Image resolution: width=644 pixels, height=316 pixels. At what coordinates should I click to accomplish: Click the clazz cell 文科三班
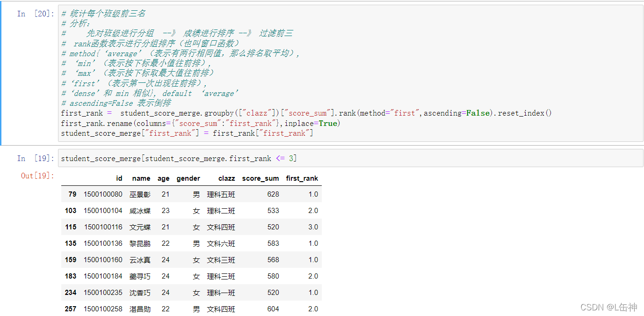(x=221, y=260)
